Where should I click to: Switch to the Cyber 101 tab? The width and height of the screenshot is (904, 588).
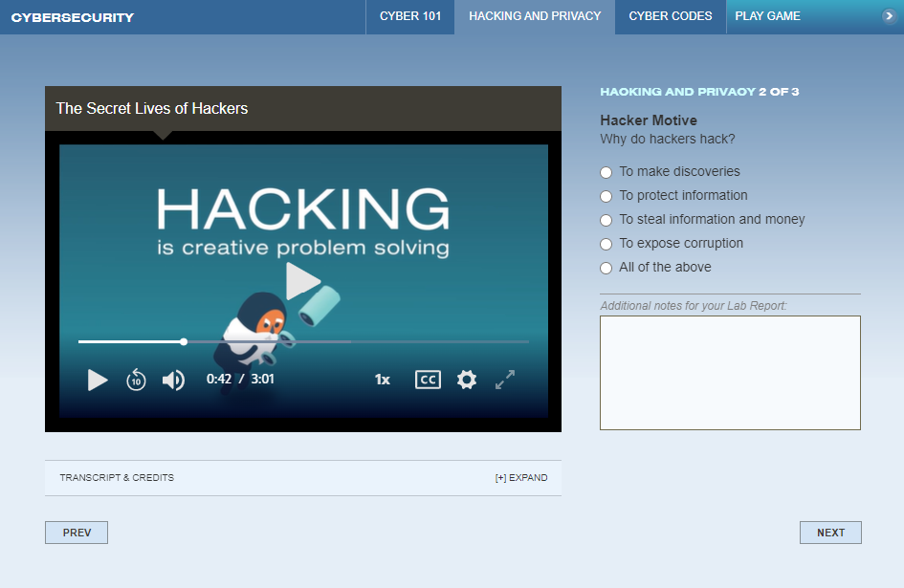tap(410, 16)
